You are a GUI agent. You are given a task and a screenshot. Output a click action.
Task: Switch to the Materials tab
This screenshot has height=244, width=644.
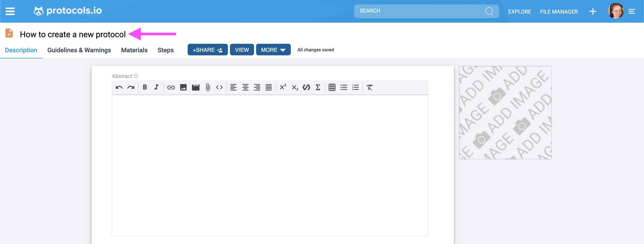(134, 50)
